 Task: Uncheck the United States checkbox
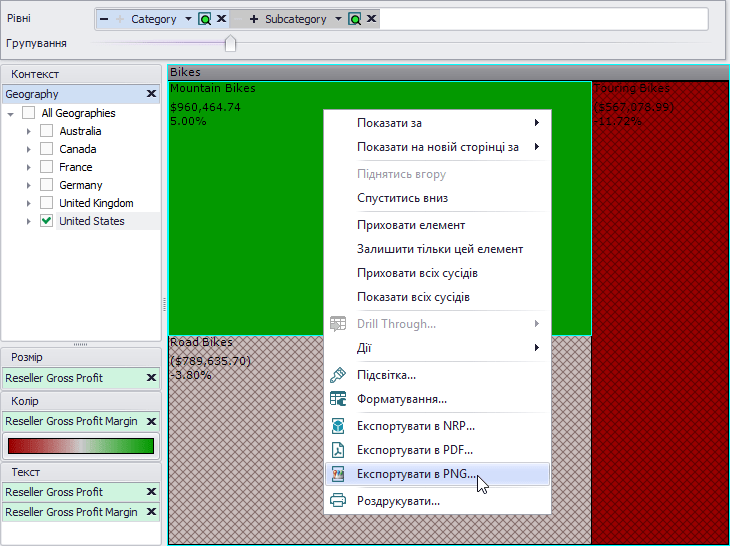[47, 221]
